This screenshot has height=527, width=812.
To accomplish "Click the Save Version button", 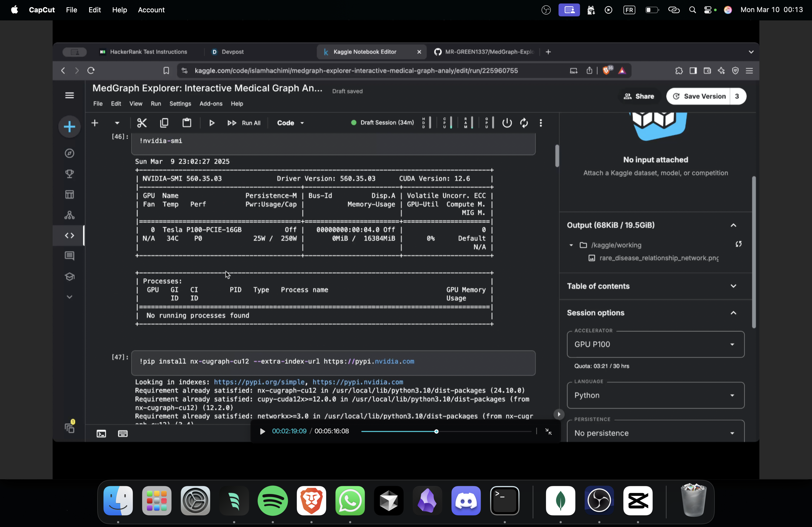I will [x=699, y=96].
